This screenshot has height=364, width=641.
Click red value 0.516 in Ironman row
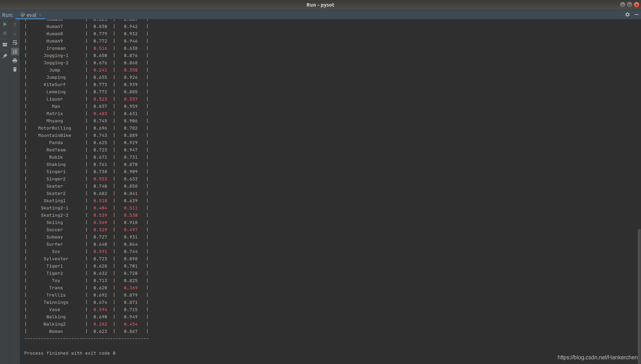point(100,48)
